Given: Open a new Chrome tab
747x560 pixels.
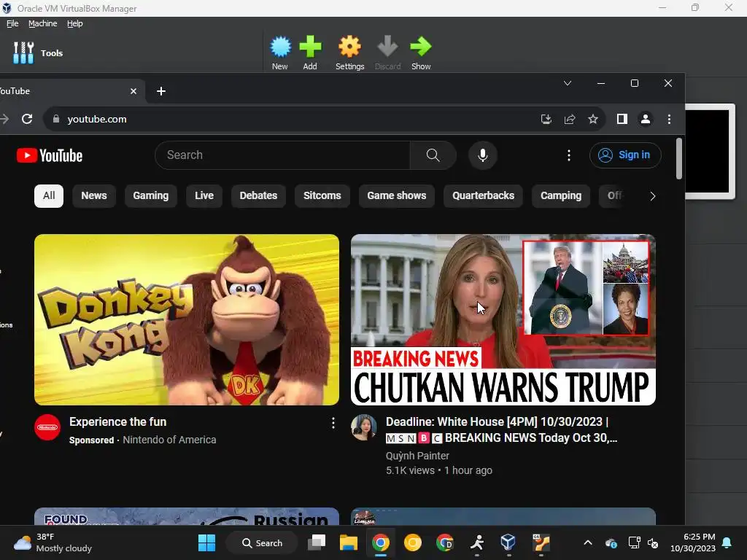Looking at the screenshot, I should 161,91.
